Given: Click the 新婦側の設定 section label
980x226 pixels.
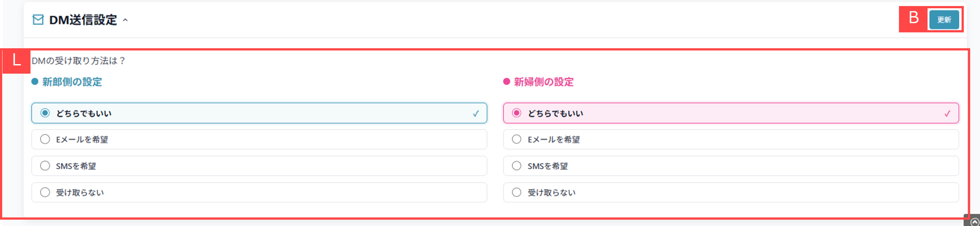Looking at the screenshot, I should point(544,81).
